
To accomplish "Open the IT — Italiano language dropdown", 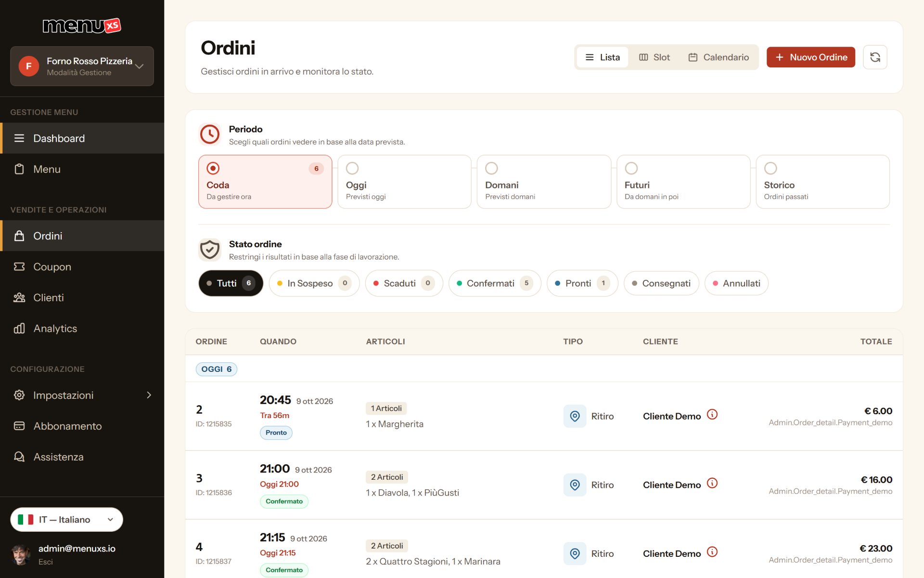I will coord(66,519).
